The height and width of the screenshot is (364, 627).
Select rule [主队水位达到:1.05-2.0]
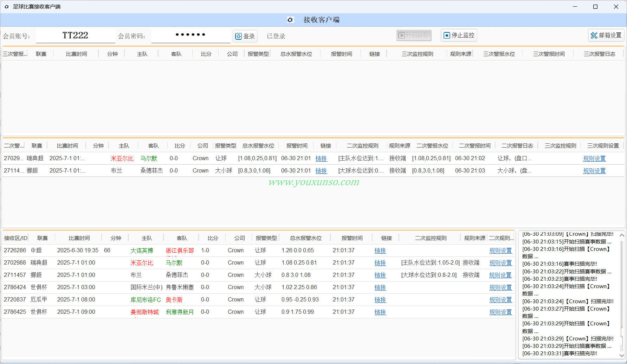(431, 263)
